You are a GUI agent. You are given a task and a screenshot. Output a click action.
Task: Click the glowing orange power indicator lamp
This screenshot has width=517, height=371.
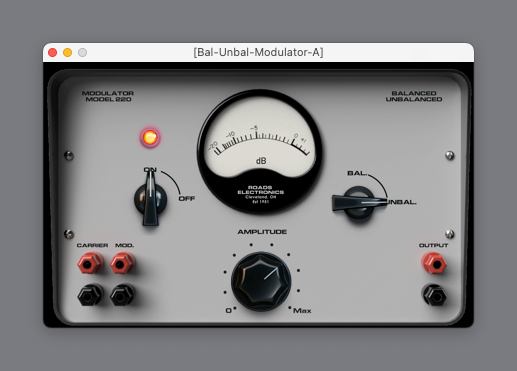[x=150, y=137]
